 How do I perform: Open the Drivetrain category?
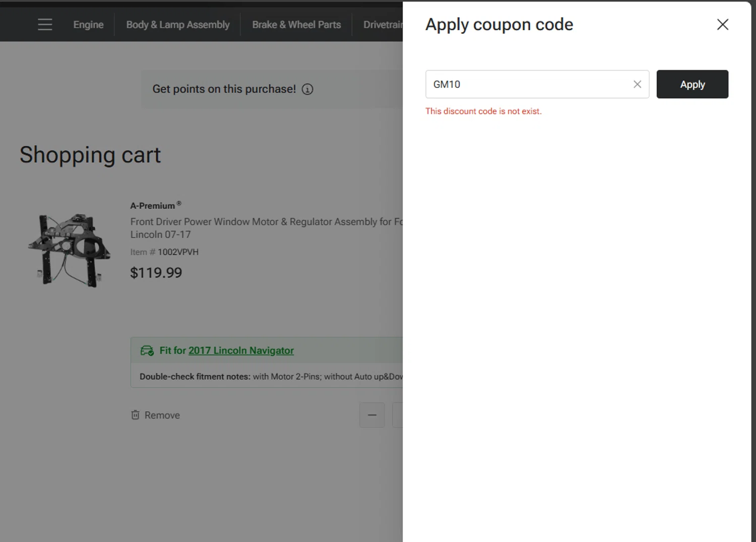[383, 24]
